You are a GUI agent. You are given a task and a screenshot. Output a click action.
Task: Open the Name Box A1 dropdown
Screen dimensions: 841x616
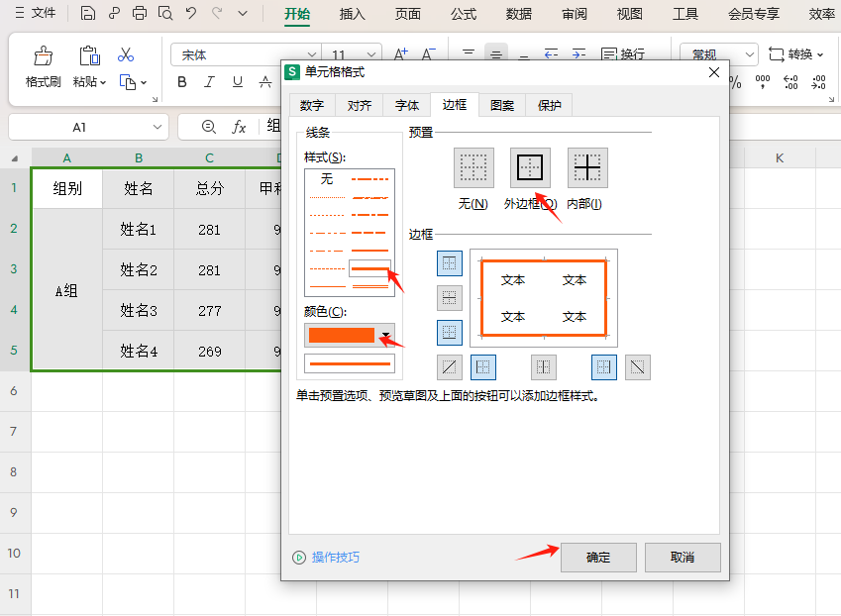(x=157, y=127)
